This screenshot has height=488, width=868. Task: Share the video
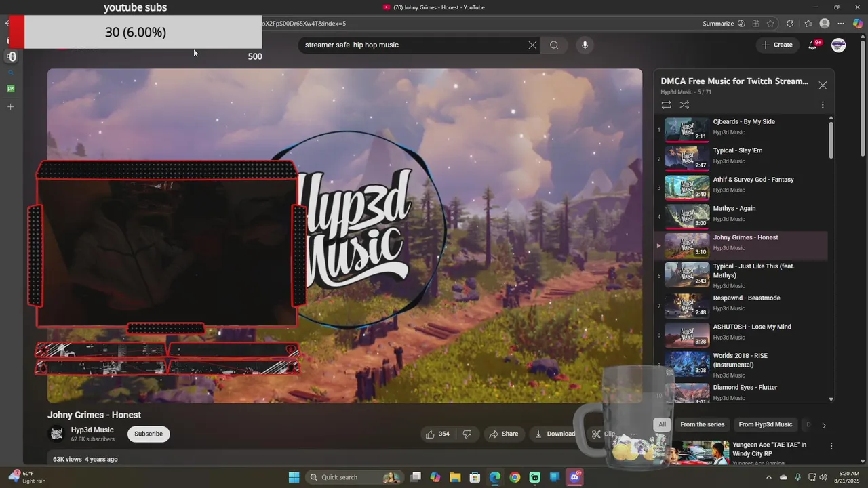(503, 434)
